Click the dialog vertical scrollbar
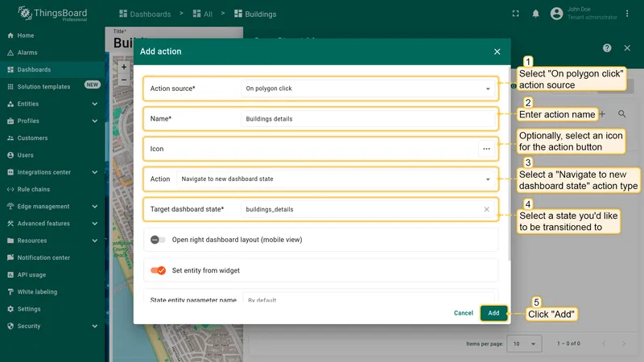Viewport: 644px width, 362px height. 510,164
